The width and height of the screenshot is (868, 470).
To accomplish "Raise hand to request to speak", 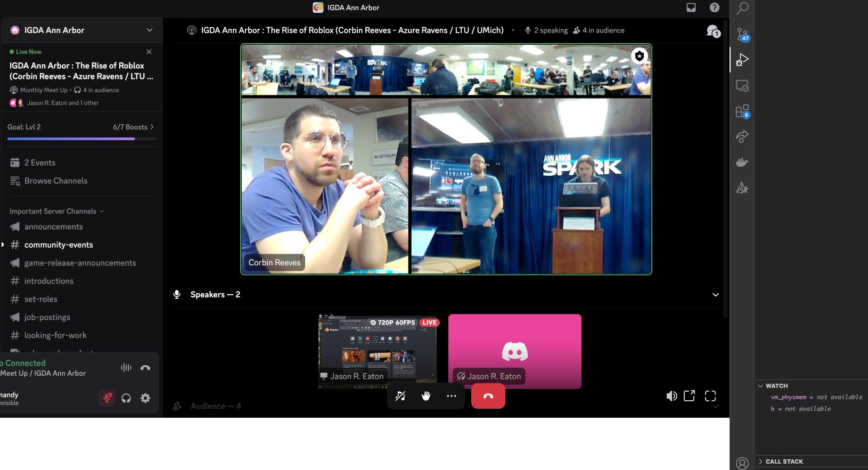I will [x=426, y=396].
